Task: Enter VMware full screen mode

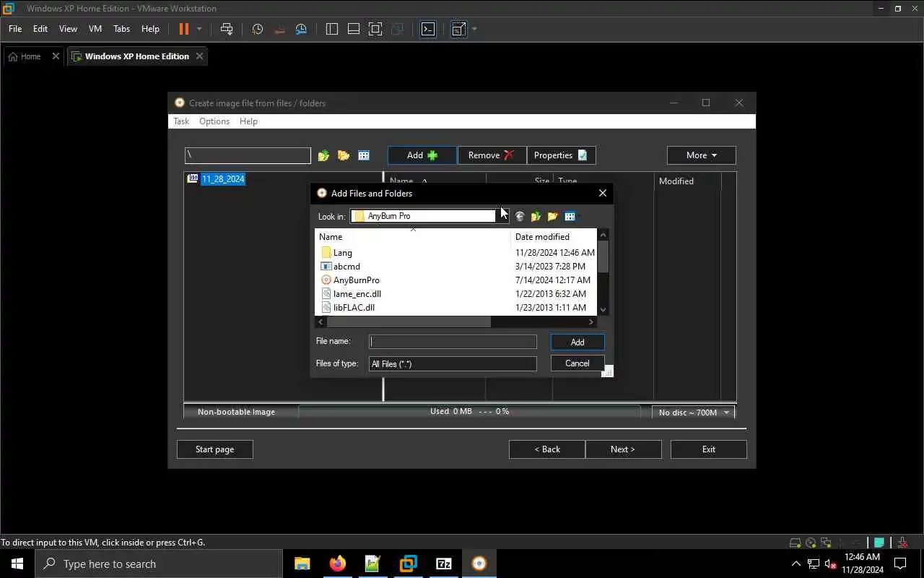Action: pyautogui.click(x=375, y=29)
